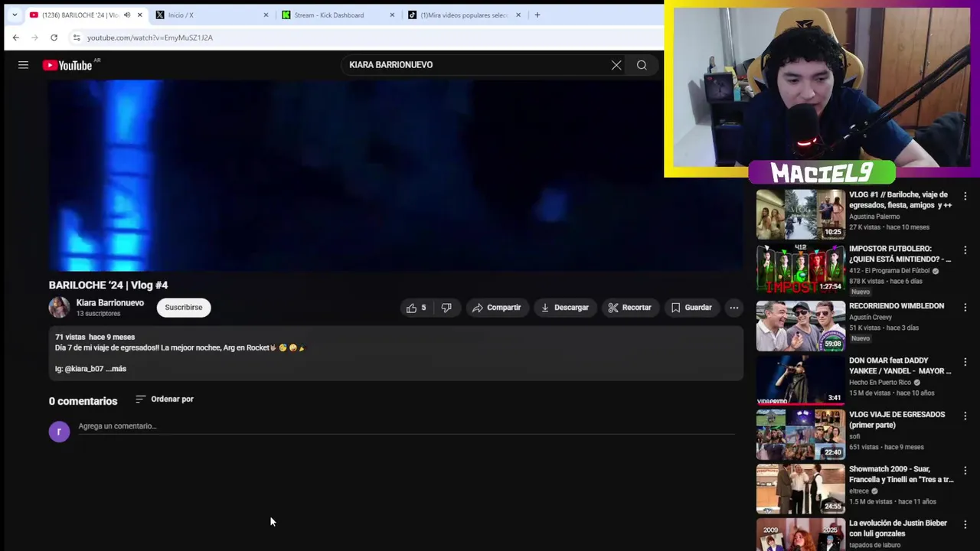Screen dimensions: 980x551
Task: Open DON OMAR feat DADDY YANKEE thumbnail
Action: click(801, 380)
